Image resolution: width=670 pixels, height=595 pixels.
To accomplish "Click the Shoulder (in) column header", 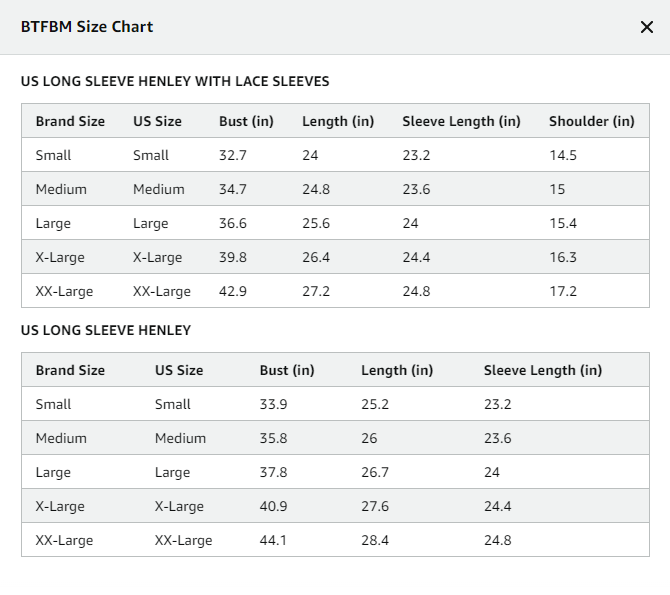I will tap(591, 121).
